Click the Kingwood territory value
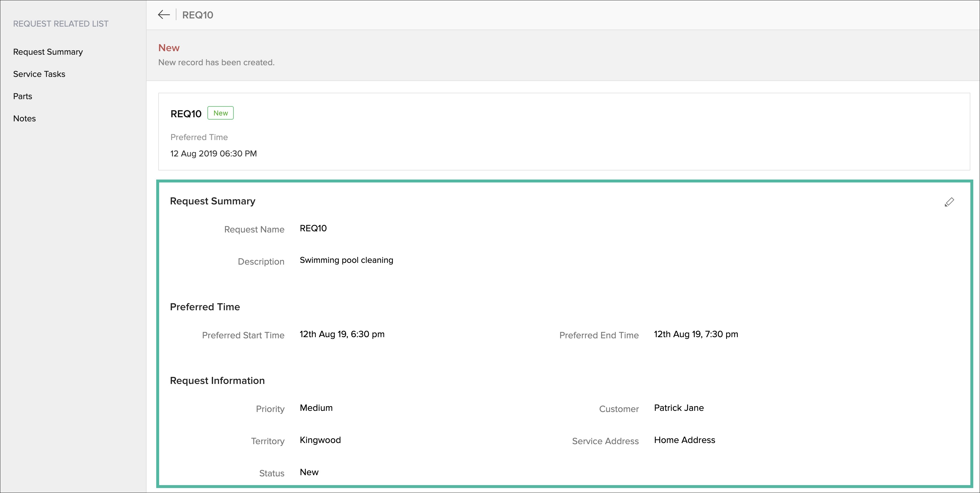Image resolution: width=980 pixels, height=493 pixels. 320,440
